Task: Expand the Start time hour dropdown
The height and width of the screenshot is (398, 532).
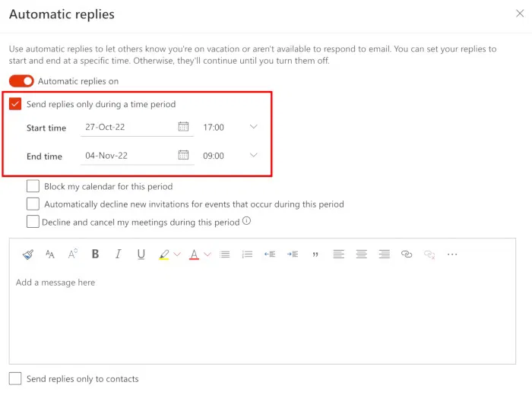Action: point(254,127)
